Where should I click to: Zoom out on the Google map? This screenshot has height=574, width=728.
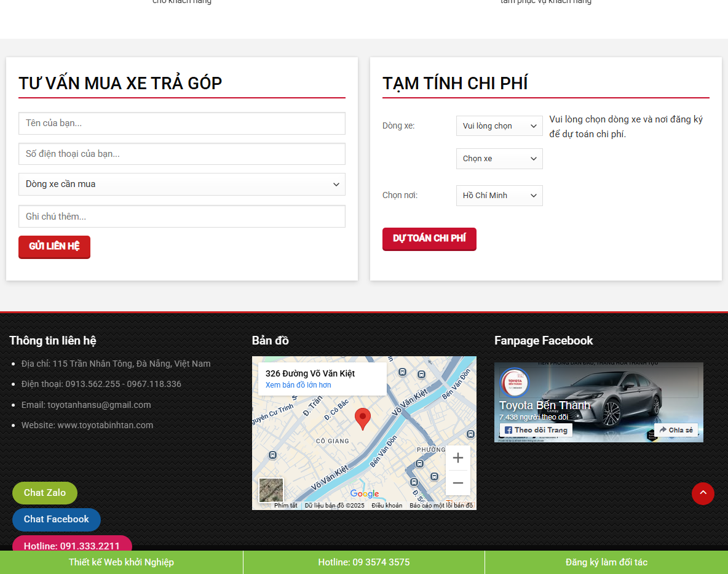coord(458,483)
